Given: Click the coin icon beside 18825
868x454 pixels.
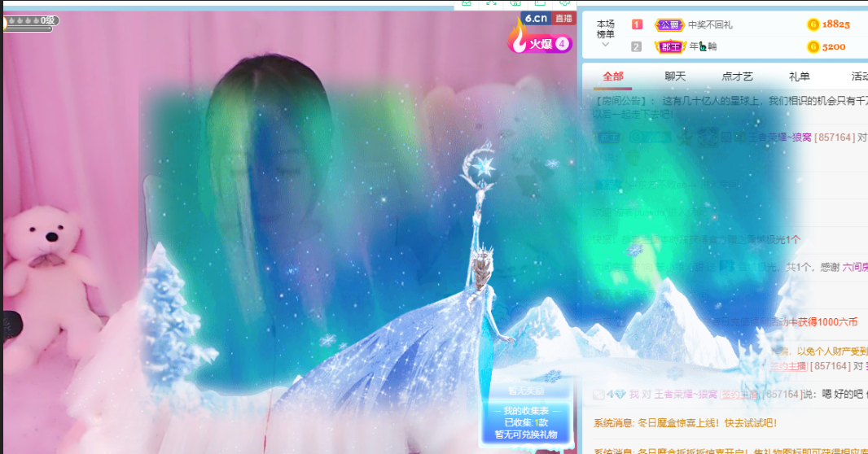Looking at the screenshot, I should pos(813,24).
